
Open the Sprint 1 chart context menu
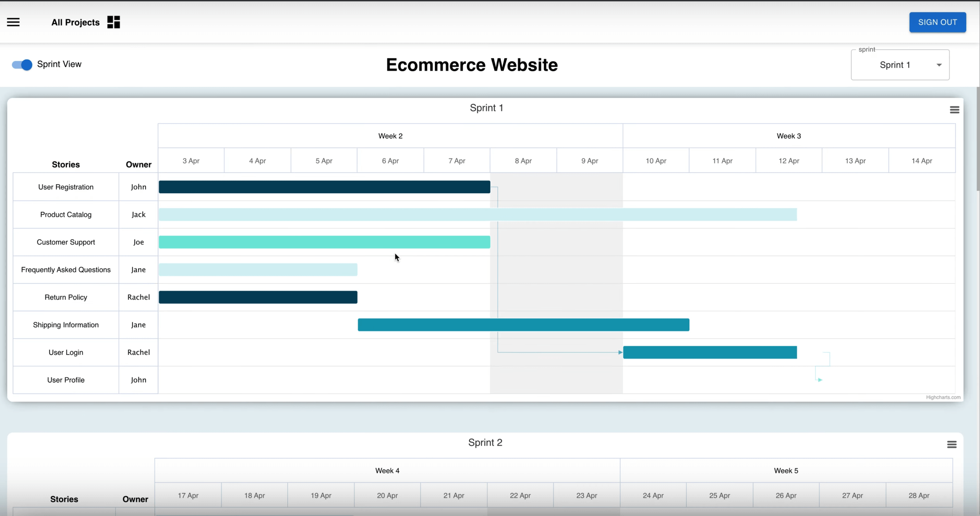[x=954, y=110]
